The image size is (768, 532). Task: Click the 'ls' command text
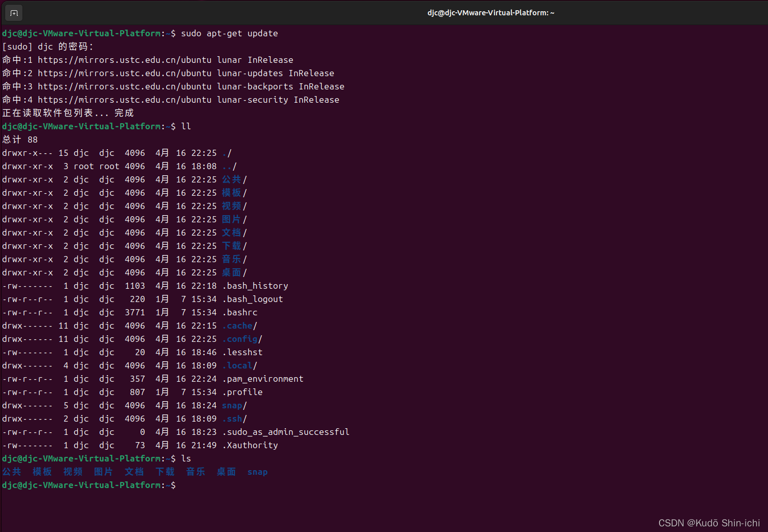point(186,458)
